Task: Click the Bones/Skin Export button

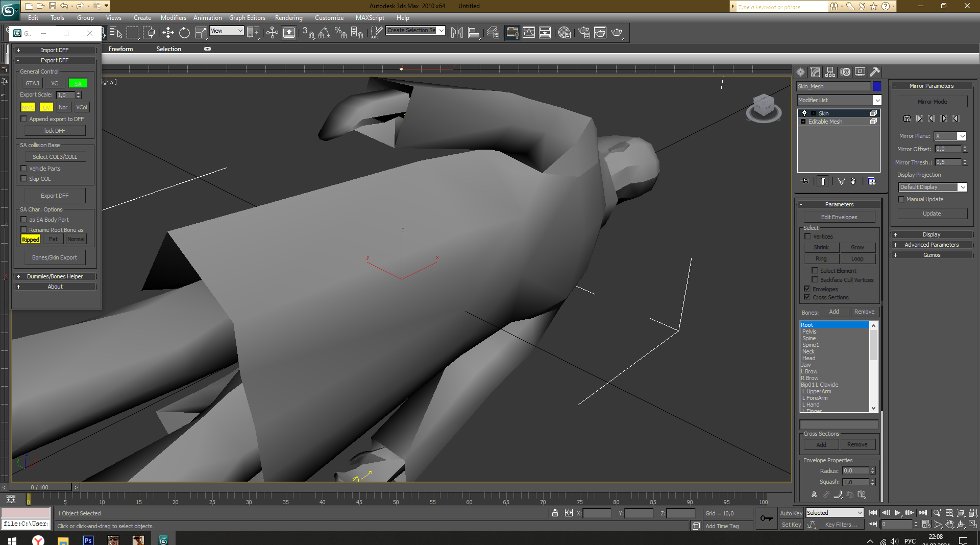Action: (55, 258)
